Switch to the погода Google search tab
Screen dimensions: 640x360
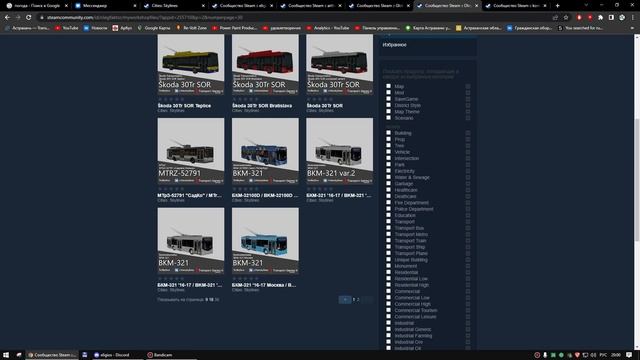(x=37, y=6)
